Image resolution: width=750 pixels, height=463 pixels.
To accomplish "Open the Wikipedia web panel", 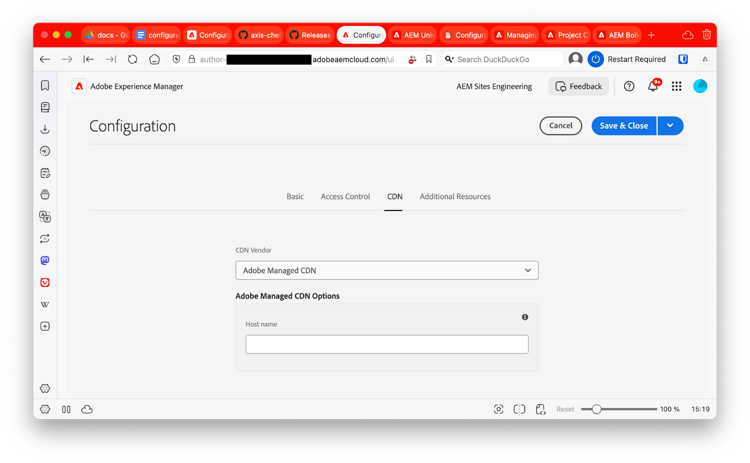I will pos(45,304).
